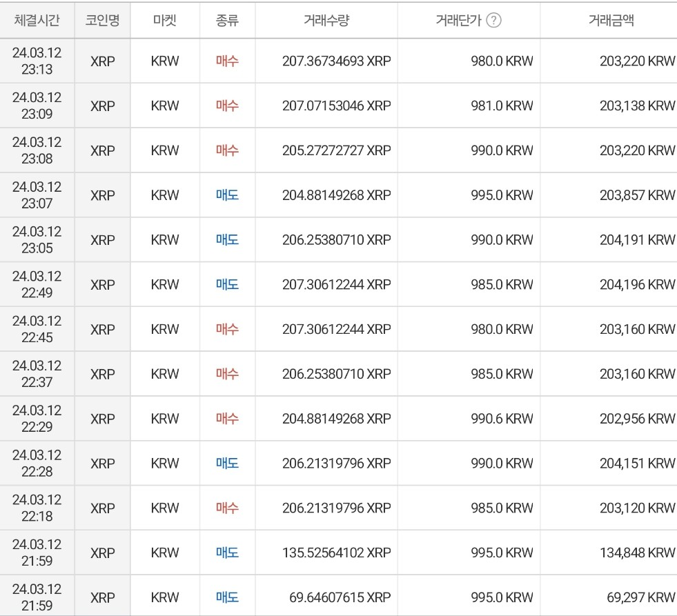This screenshot has height=616, width=677.
Task: Select the 24.03.12 22:18 time cell
Action: 37,508
